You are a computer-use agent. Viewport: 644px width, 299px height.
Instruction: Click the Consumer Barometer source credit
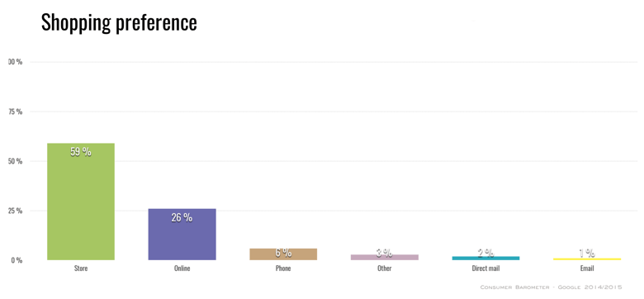[x=552, y=287]
